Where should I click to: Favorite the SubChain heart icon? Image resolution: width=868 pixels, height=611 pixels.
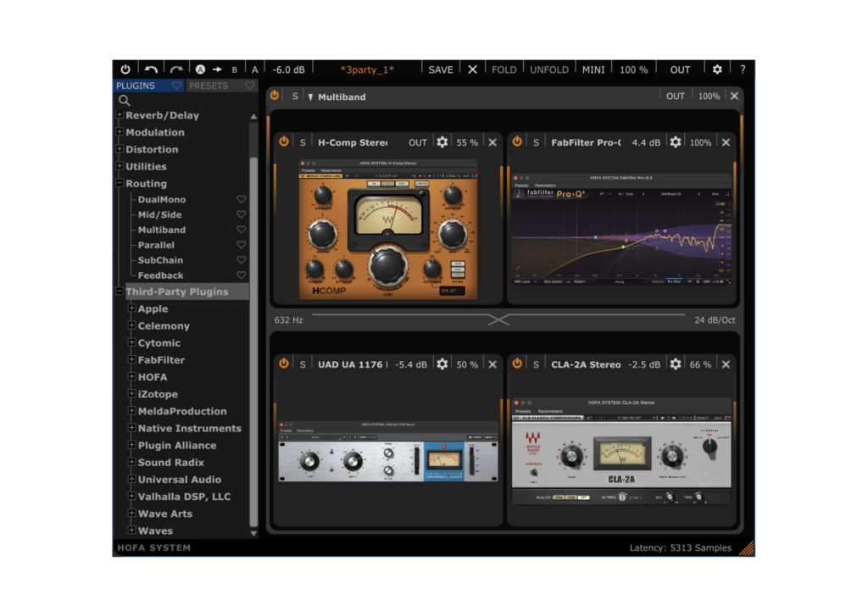[x=242, y=260]
